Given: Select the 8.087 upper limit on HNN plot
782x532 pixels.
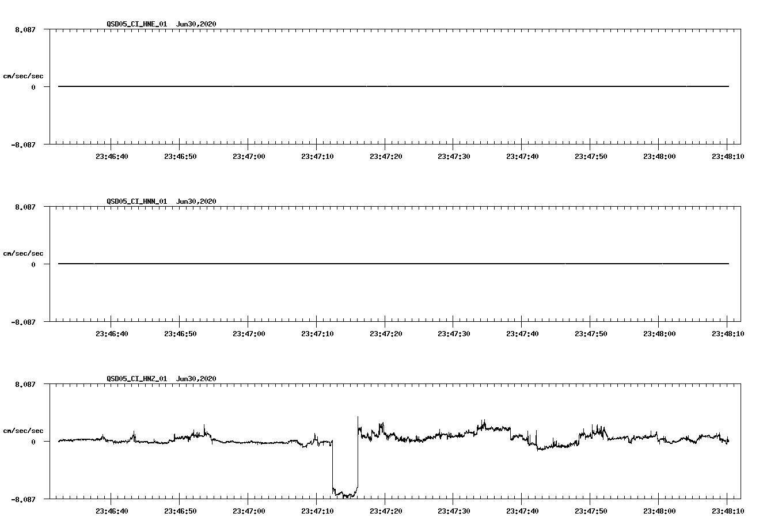Looking at the screenshot, I should pos(25,207).
